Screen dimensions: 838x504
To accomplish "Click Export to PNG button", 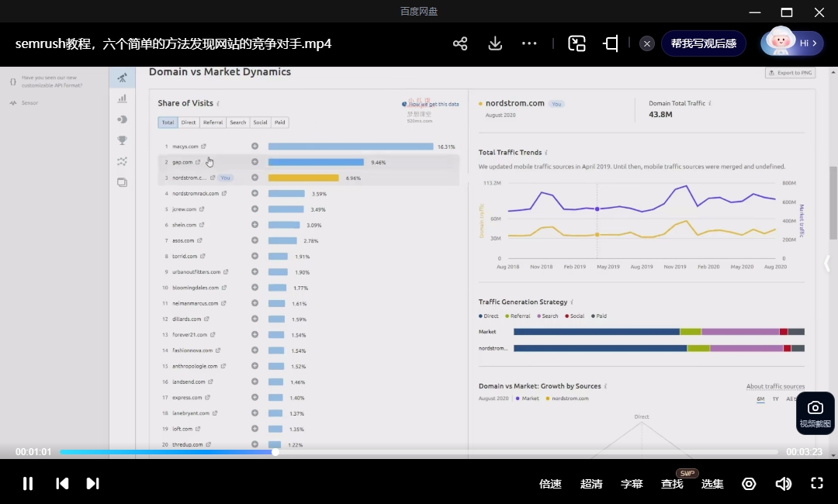I will point(791,73).
